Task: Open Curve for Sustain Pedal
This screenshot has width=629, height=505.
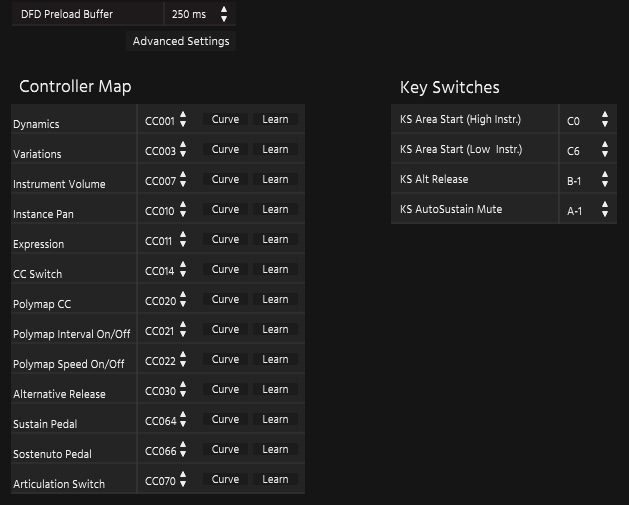Action: click(225, 419)
